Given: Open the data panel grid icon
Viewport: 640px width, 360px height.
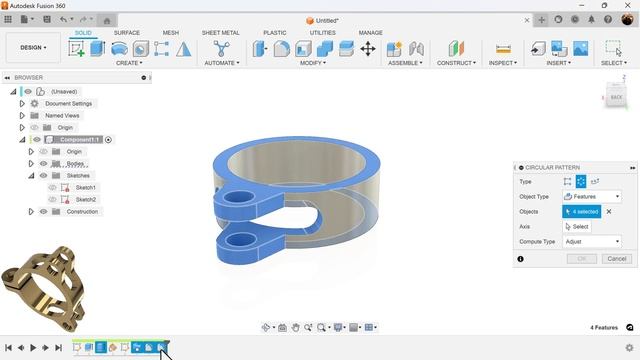Looking at the screenshot, I should point(8,19).
